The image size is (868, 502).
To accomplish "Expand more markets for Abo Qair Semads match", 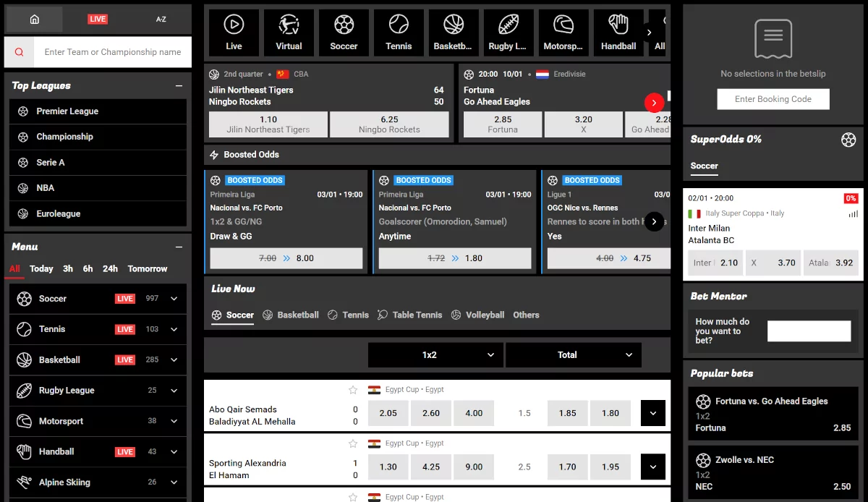I will [x=653, y=413].
